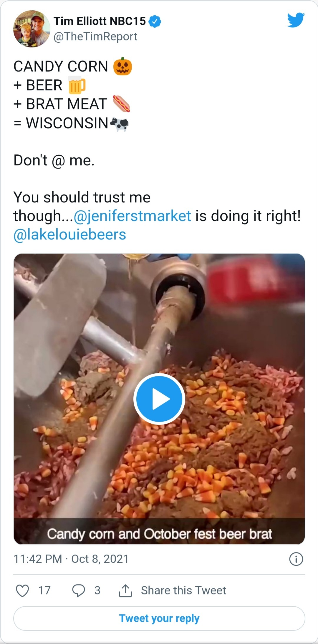318x644 pixels.
Task: Click the reply count showing 3
Action: coord(97,590)
